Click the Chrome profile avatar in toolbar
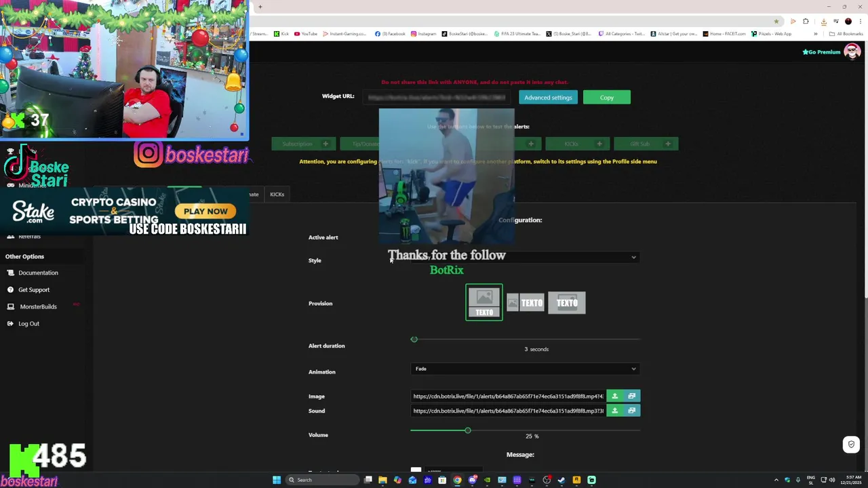868x488 pixels. [848, 21]
